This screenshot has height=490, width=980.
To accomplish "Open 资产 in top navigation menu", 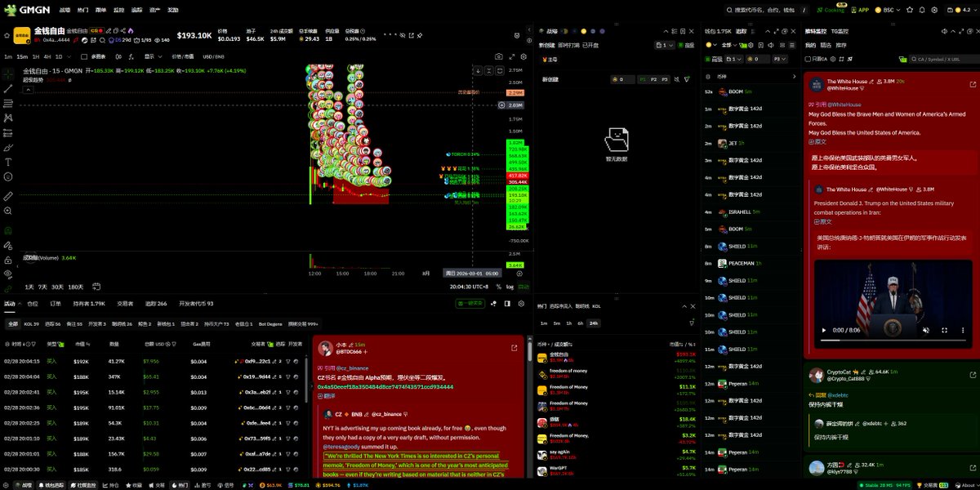I will click(x=154, y=10).
